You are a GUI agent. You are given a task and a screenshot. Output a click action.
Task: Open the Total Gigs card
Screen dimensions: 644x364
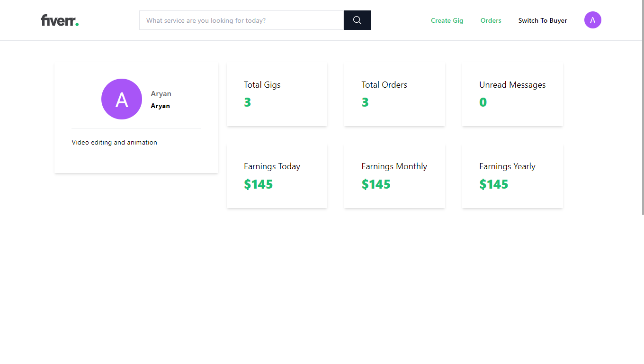[x=277, y=93]
